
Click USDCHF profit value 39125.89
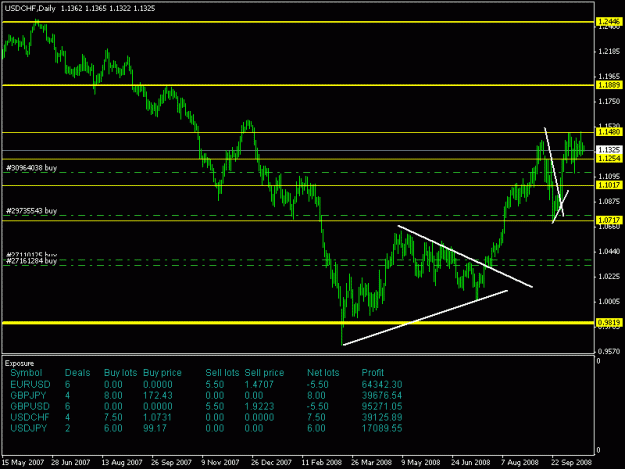pos(382,417)
